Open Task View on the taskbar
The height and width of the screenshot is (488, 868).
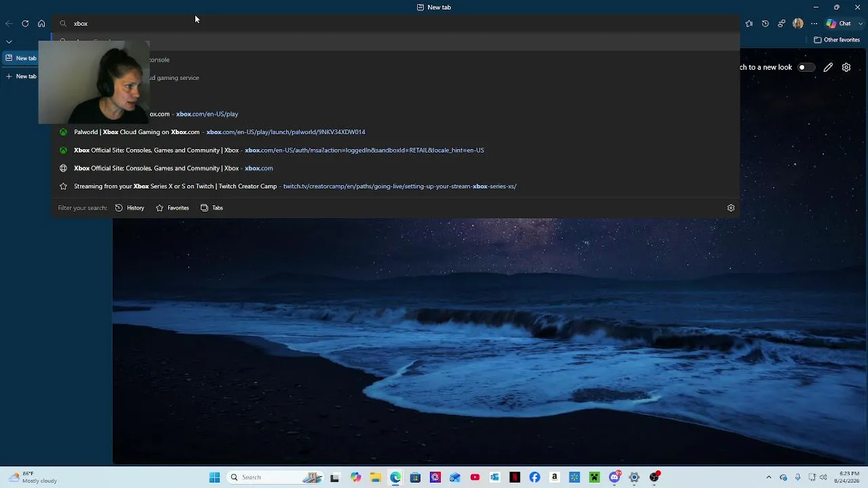click(x=334, y=477)
